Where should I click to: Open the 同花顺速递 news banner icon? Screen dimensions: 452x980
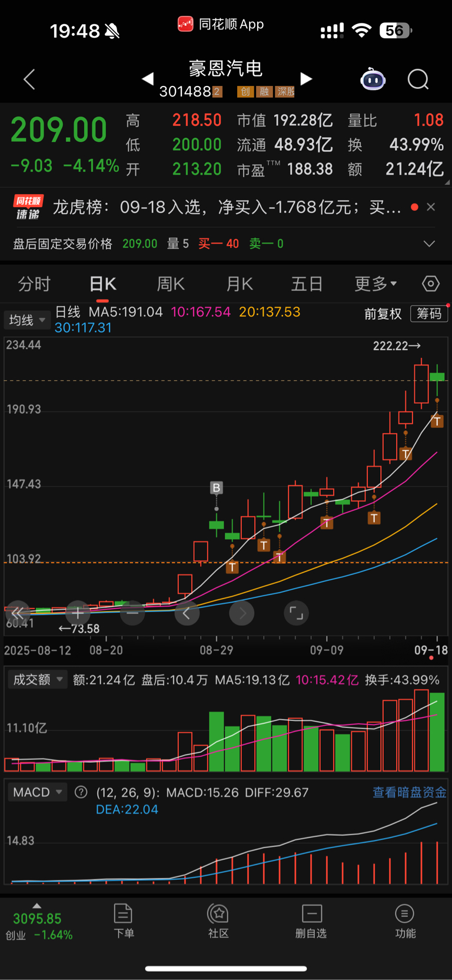point(28,207)
